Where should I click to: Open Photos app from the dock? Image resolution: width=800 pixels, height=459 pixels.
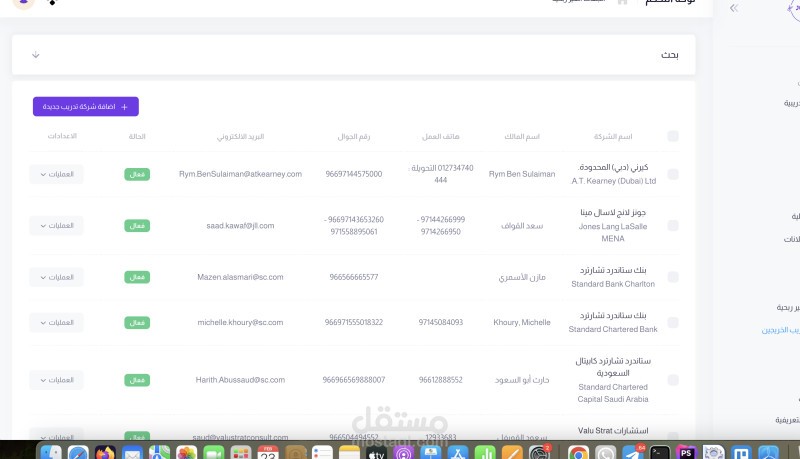click(x=187, y=453)
